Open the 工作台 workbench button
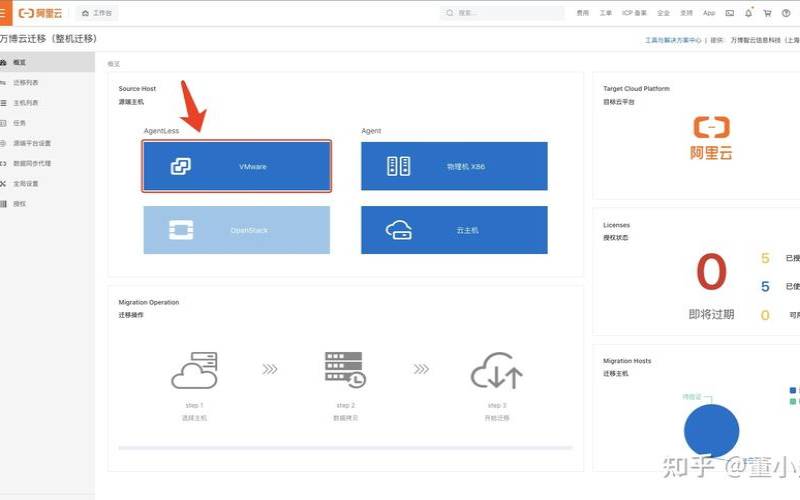 coord(97,13)
